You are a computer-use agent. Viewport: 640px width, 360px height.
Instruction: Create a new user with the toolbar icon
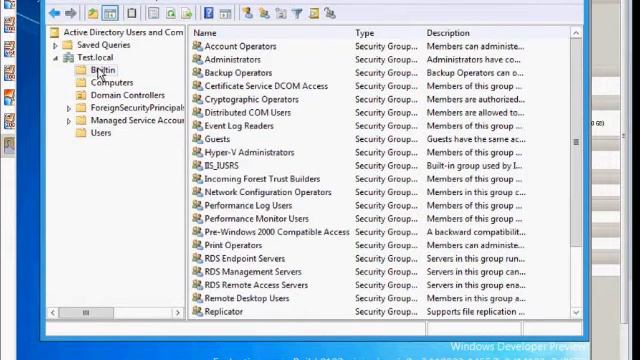coord(247,13)
